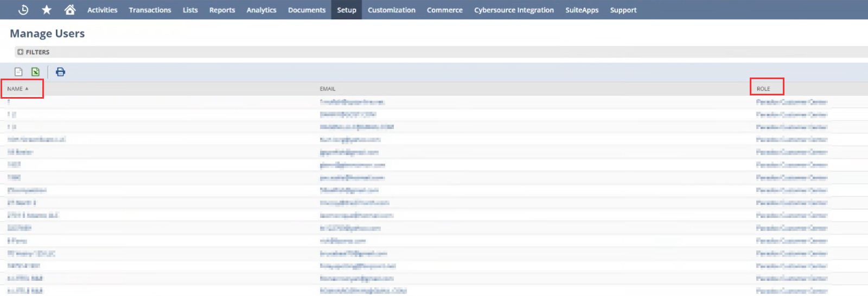Open the Support menu
This screenshot has height=296, width=868.
pos(623,10)
